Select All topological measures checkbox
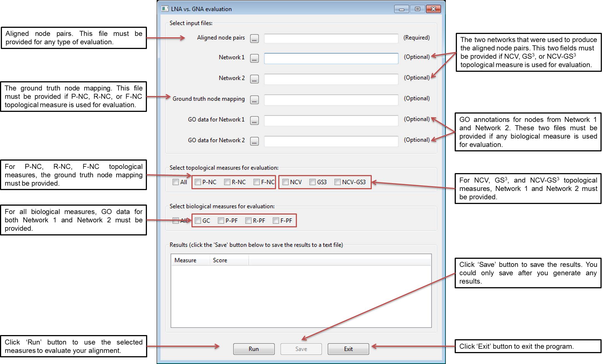Viewport: 603px width, 364px height. click(176, 182)
